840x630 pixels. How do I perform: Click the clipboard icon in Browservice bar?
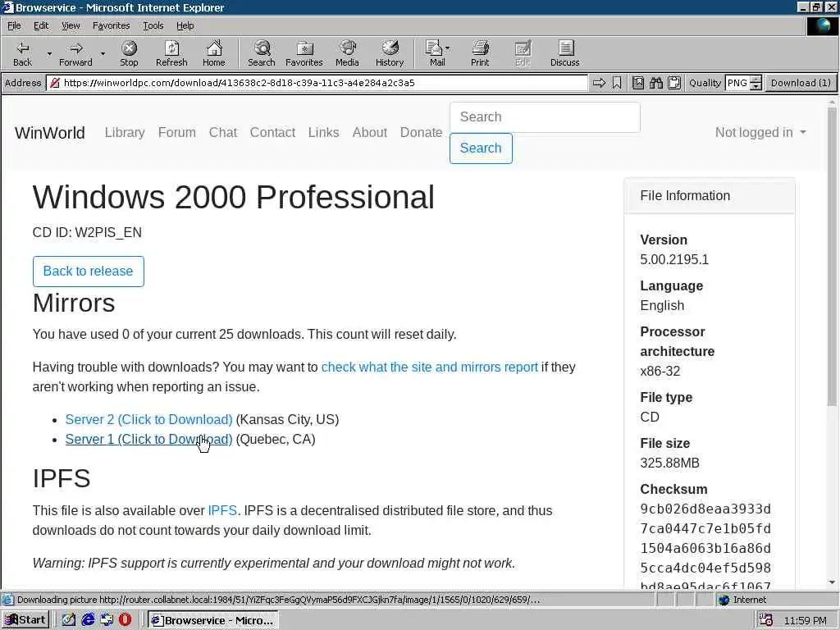[x=674, y=83]
